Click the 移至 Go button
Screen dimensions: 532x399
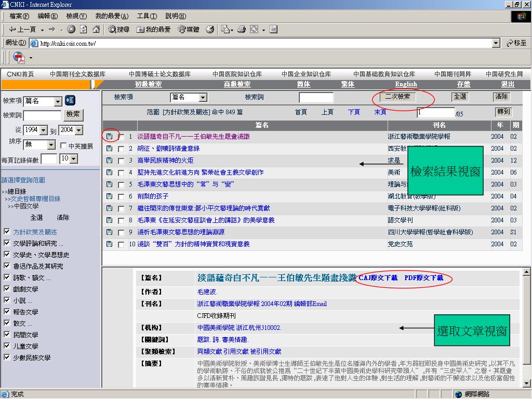pos(516,43)
